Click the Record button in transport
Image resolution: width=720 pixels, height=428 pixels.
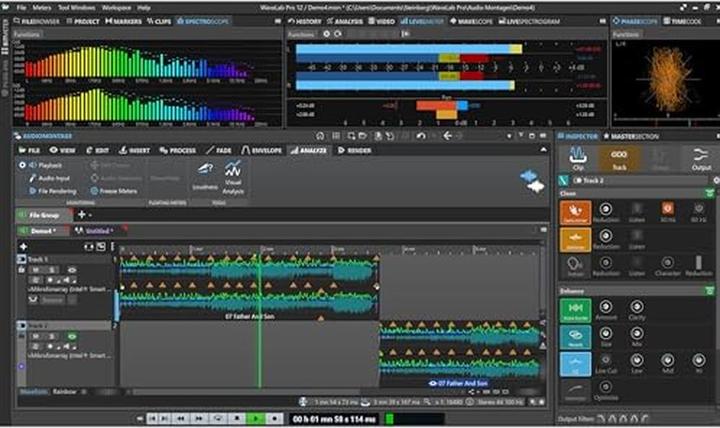click(274, 418)
